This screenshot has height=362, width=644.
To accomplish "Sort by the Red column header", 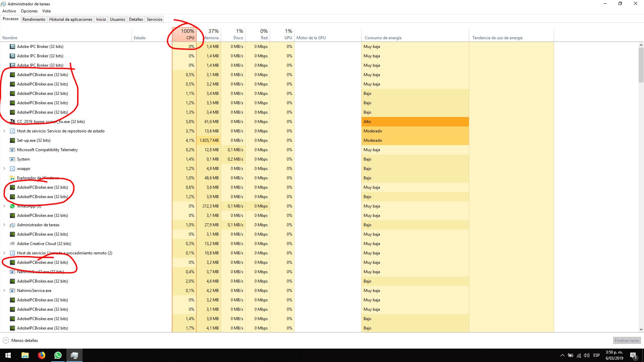I will click(x=258, y=35).
